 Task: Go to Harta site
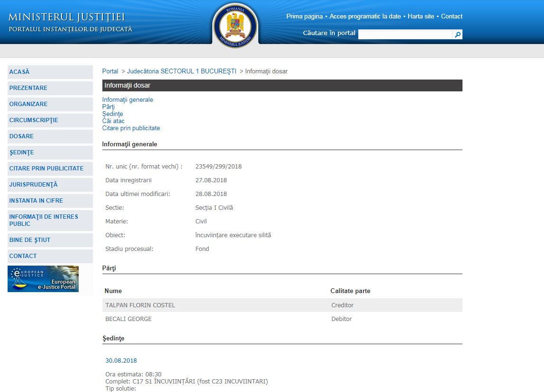point(421,17)
